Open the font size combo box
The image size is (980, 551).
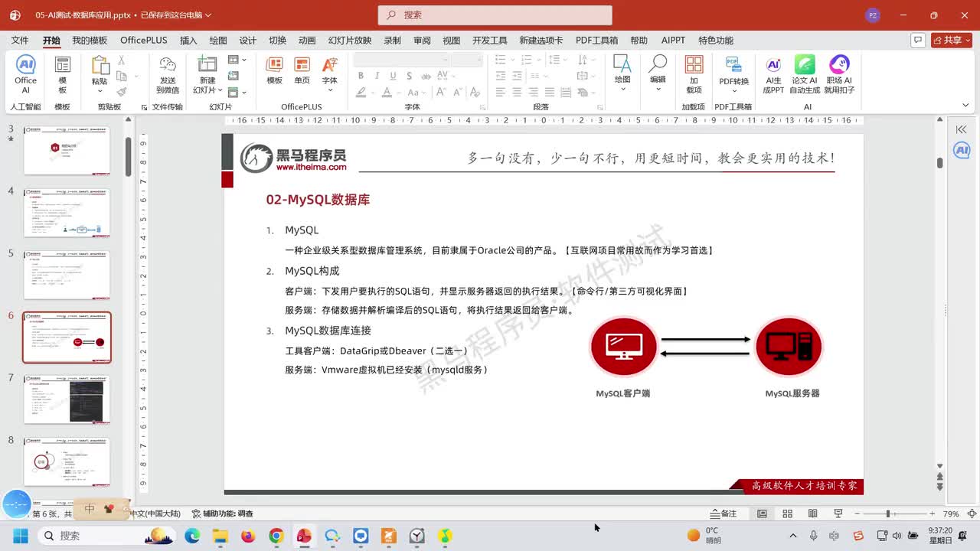point(466,60)
